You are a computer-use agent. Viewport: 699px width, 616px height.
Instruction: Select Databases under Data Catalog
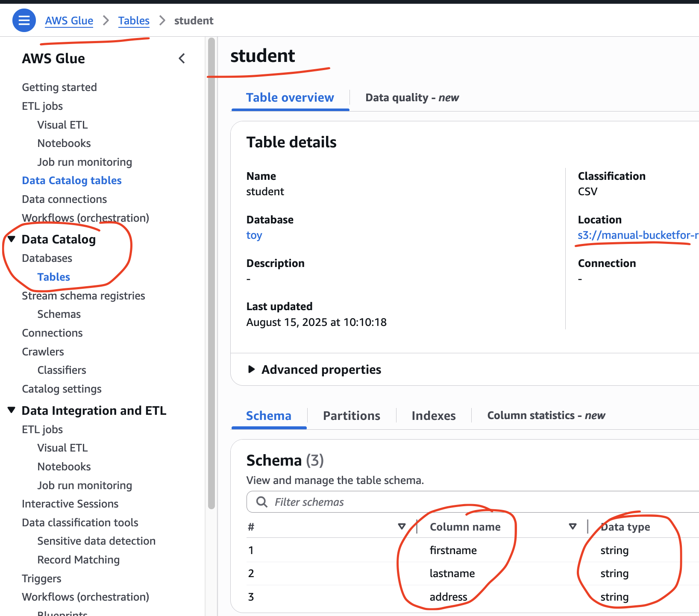pyautogui.click(x=47, y=258)
